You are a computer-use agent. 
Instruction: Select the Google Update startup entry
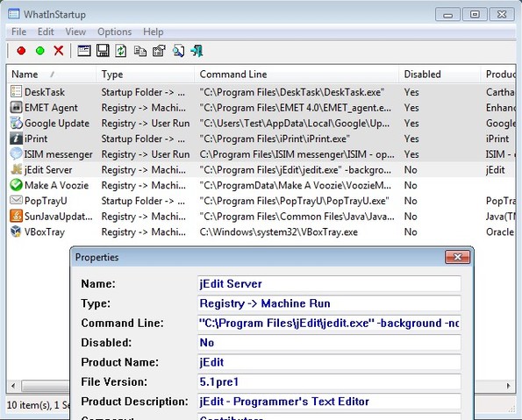pos(261,124)
